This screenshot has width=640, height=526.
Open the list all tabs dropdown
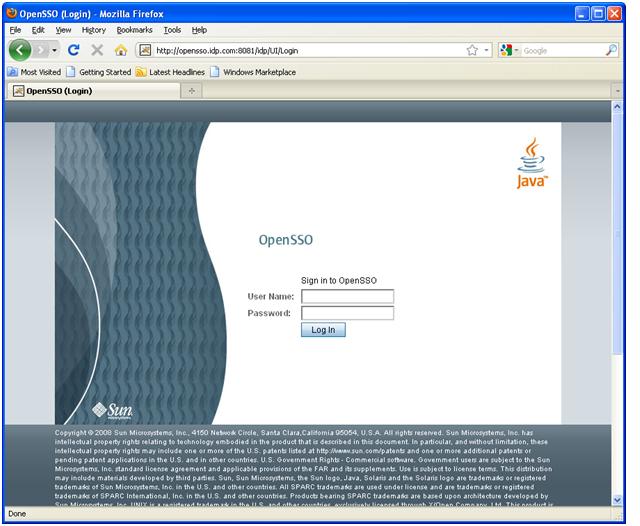coord(618,91)
